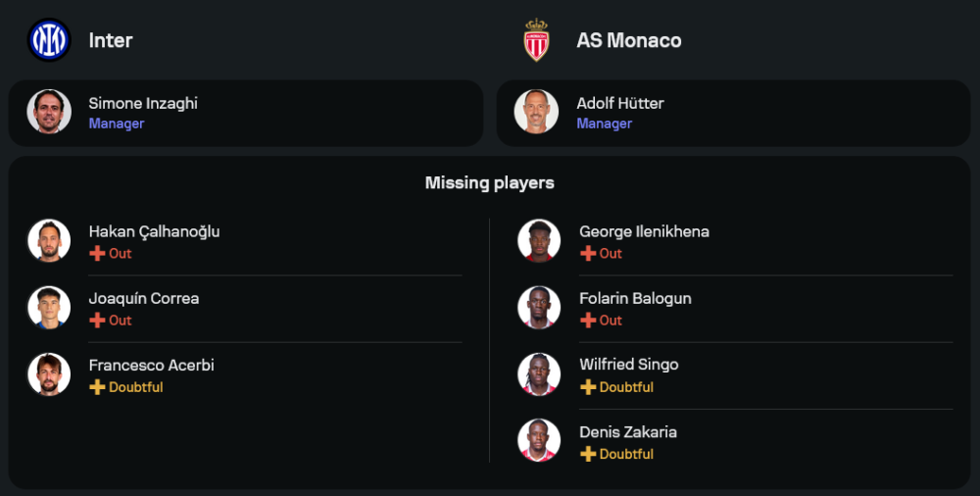View Francesco Acerbi's player name
Image resolution: width=980 pixels, height=496 pixels.
pos(152,366)
